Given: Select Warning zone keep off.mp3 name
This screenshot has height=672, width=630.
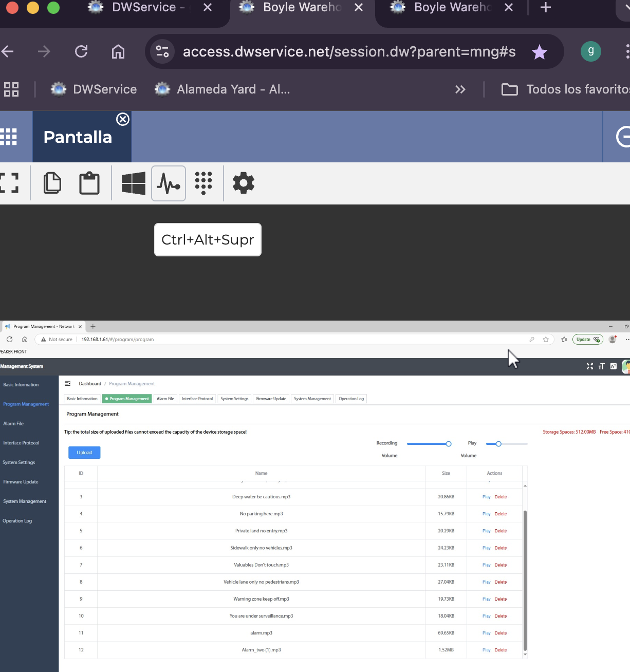Looking at the screenshot, I should tap(261, 599).
